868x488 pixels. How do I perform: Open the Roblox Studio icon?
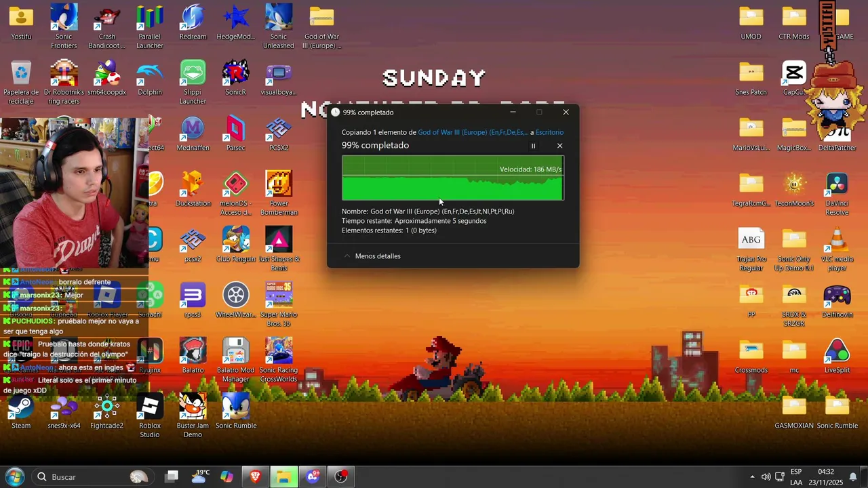(x=150, y=416)
